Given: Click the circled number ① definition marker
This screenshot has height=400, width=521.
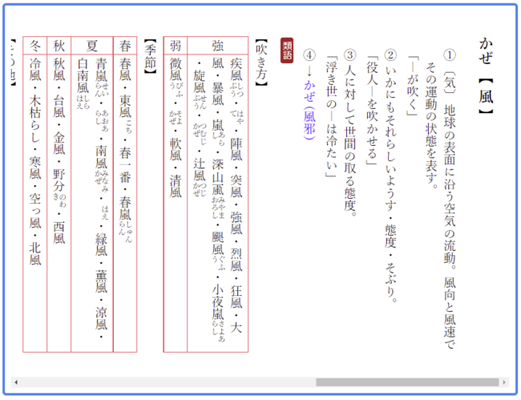Looking at the screenshot, I should (x=450, y=55).
